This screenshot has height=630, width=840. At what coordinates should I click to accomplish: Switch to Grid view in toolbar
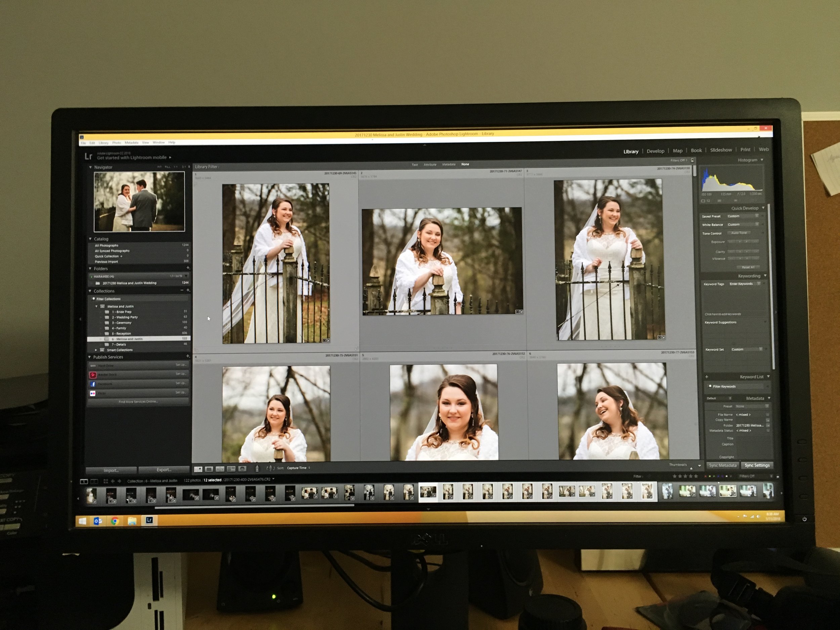click(x=198, y=469)
